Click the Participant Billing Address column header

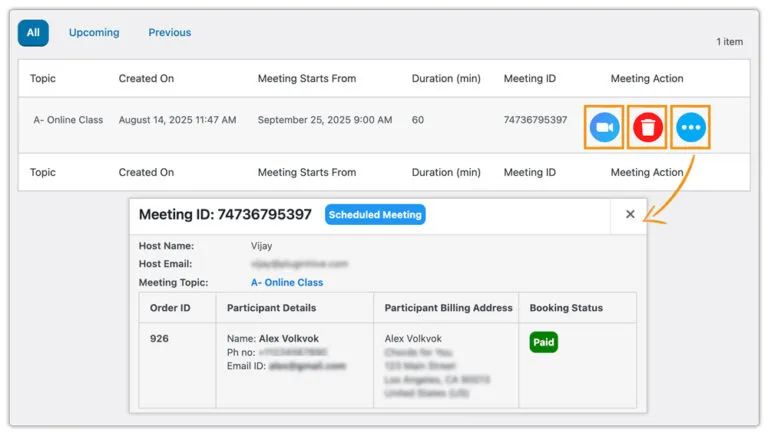(x=448, y=308)
